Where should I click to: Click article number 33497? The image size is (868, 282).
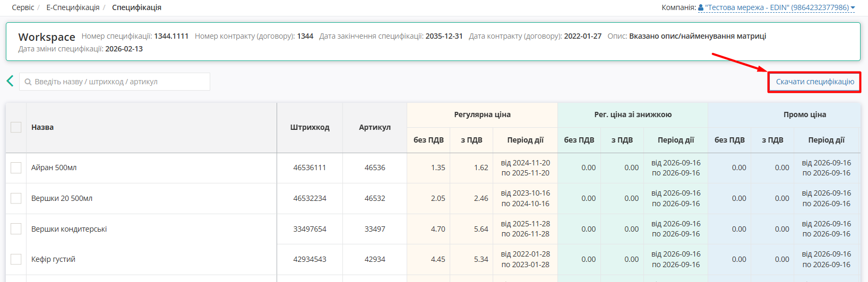point(375,229)
